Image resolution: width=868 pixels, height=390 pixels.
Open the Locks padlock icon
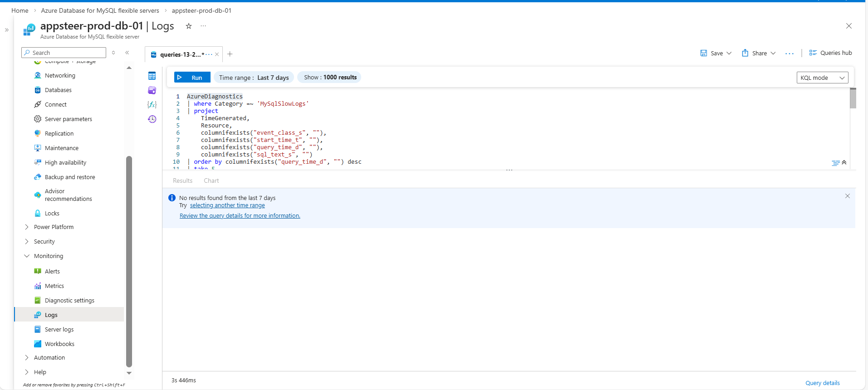(x=38, y=213)
